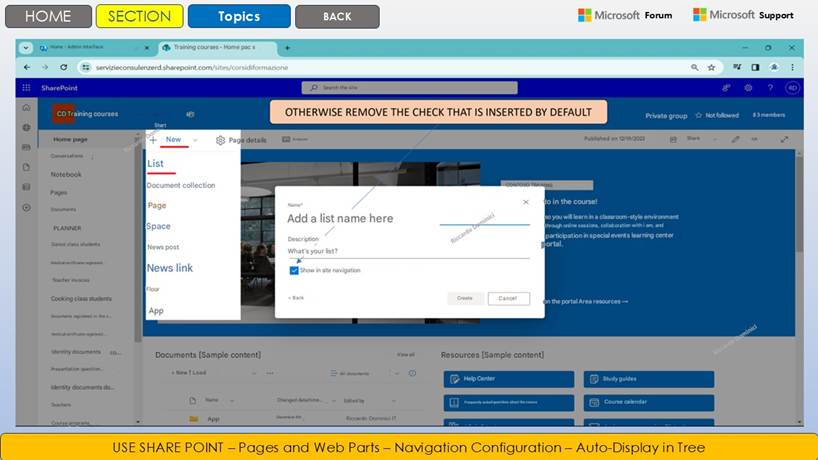
Task: Open the browser side panel icon
Action: [755, 67]
